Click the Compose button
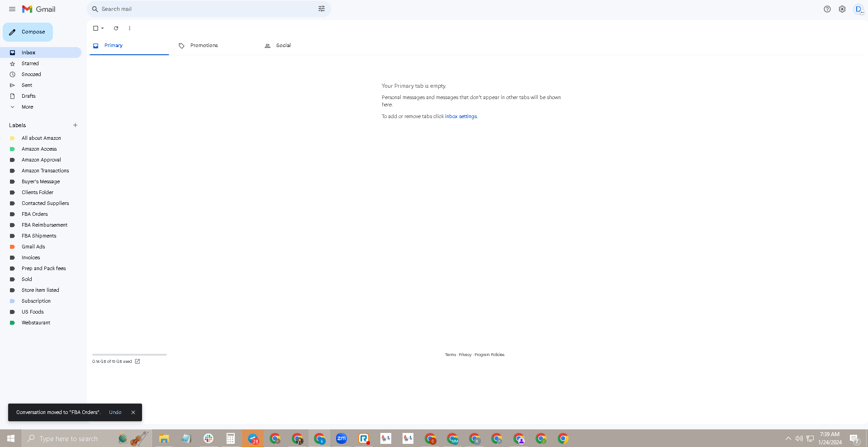The width and height of the screenshot is (868, 447). [28, 32]
